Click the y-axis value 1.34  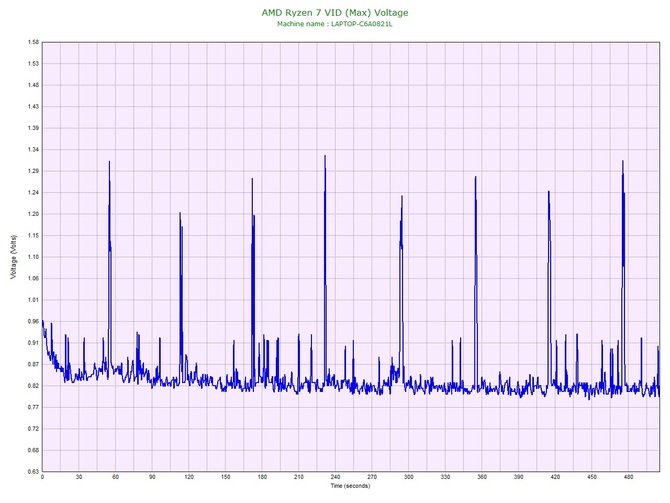[33, 150]
